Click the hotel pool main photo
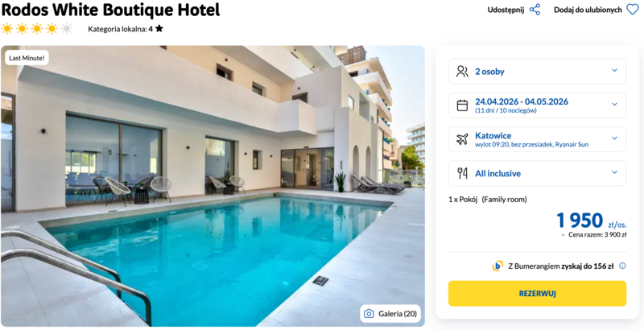This screenshot has height=330, width=644. click(213, 186)
